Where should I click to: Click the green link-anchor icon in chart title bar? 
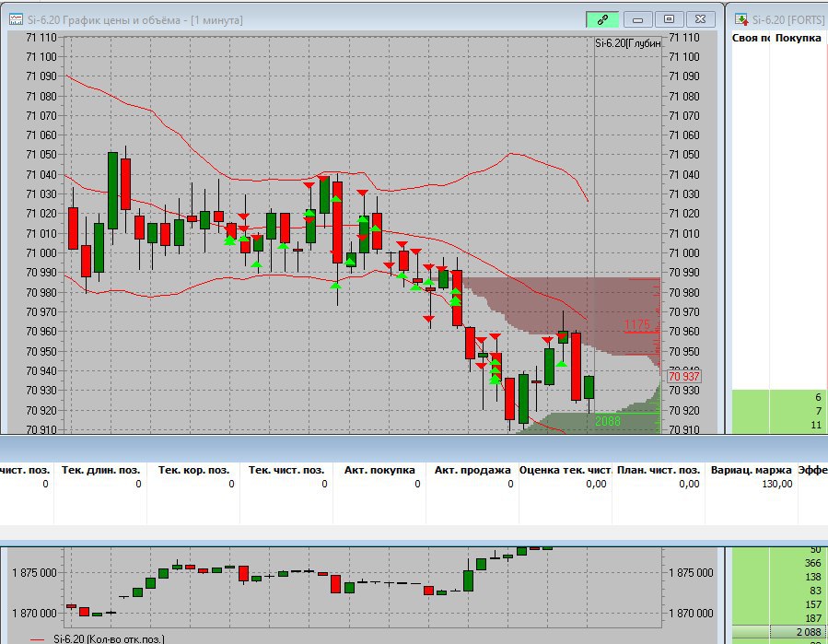[602, 19]
